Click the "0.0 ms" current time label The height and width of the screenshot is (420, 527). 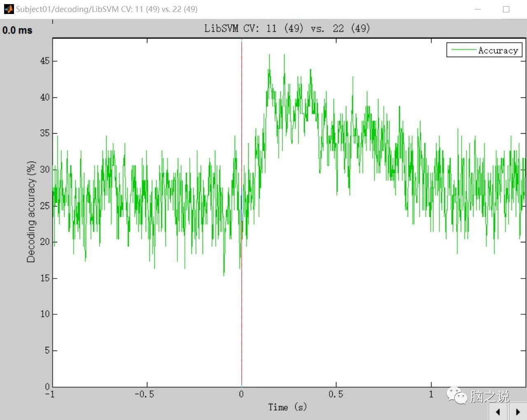point(17,30)
